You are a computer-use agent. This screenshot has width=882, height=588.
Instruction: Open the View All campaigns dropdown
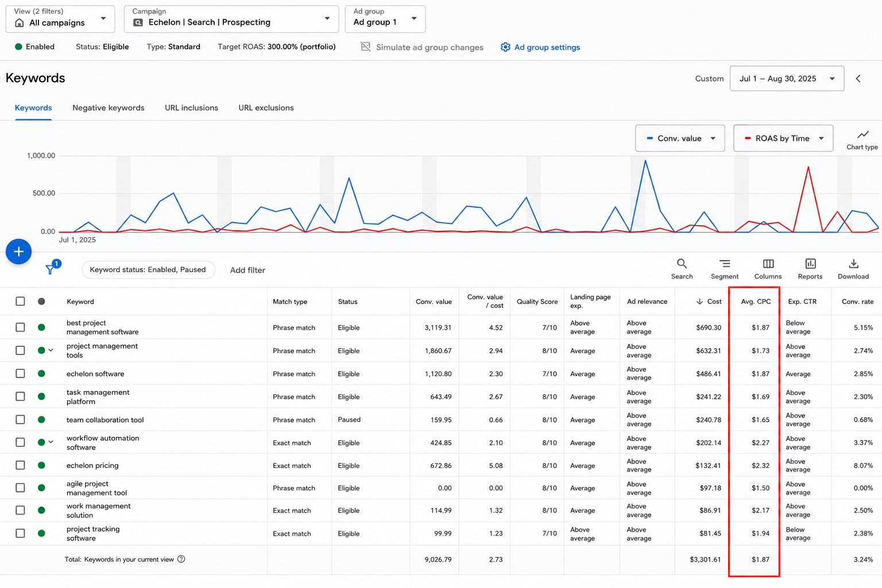[x=60, y=19]
